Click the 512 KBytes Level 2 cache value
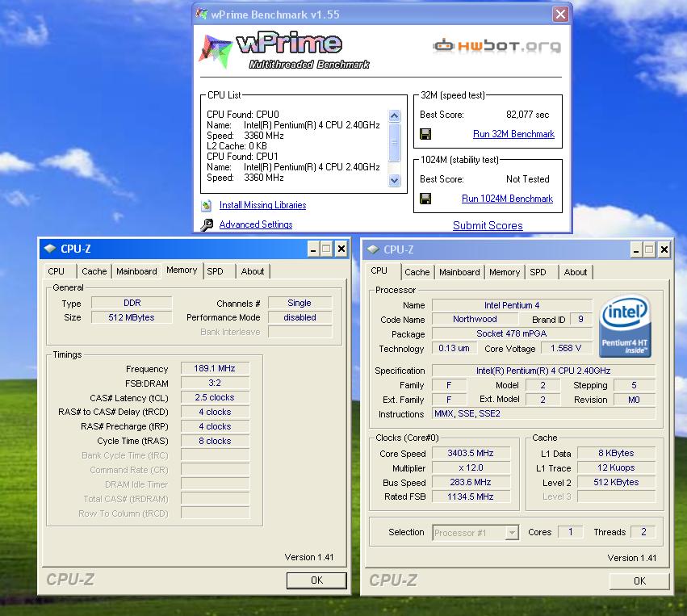The width and height of the screenshot is (687, 616). pyautogui.click(x=617, y=482)
